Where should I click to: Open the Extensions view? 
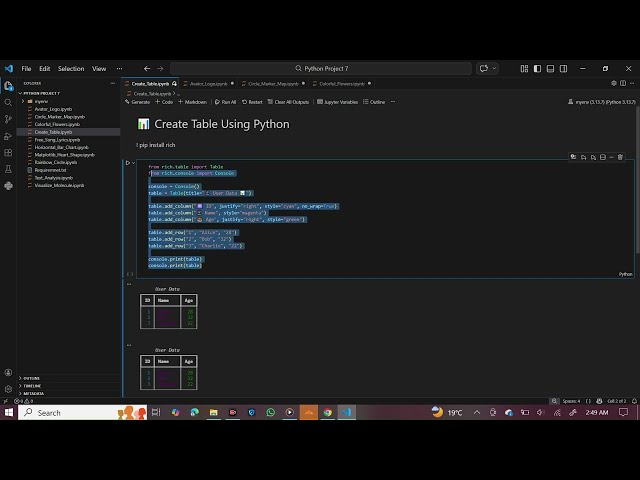coord(8,153)
